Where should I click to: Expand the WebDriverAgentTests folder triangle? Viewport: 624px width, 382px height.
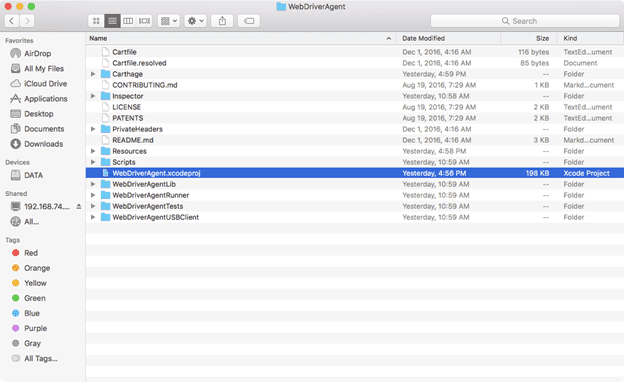click(93, 206)
